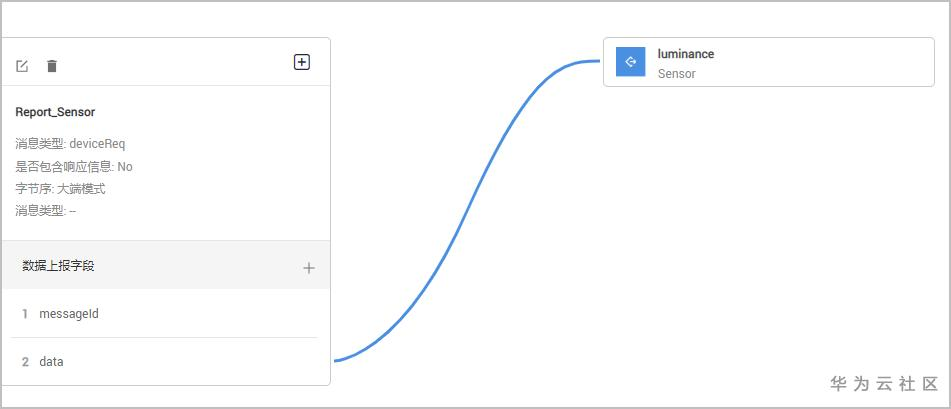
Task: Click the Sensor subtitle under luminance
Action: [x=676, y=74]
